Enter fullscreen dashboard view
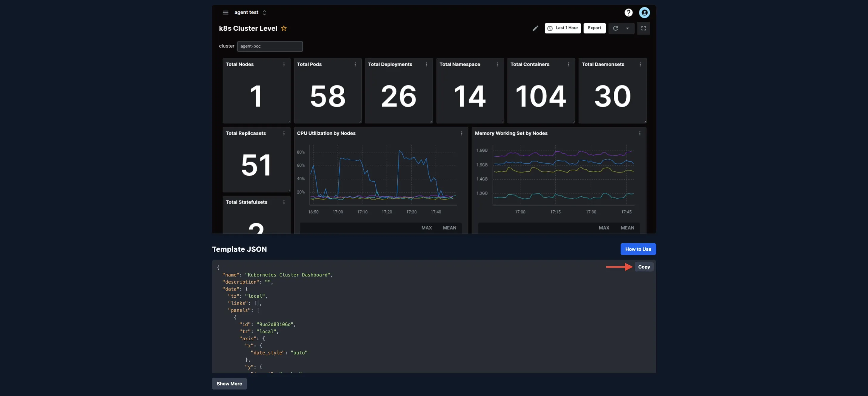This screenshot has width=868, height=396. (x=643, y=28)
